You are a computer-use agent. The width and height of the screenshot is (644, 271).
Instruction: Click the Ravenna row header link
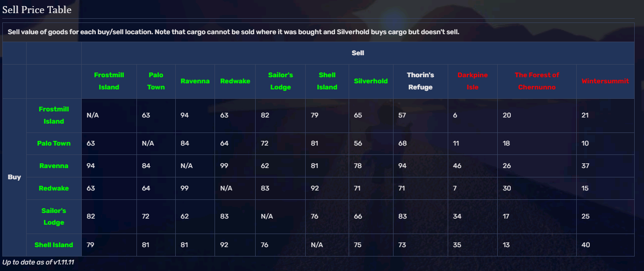[54, 166]
